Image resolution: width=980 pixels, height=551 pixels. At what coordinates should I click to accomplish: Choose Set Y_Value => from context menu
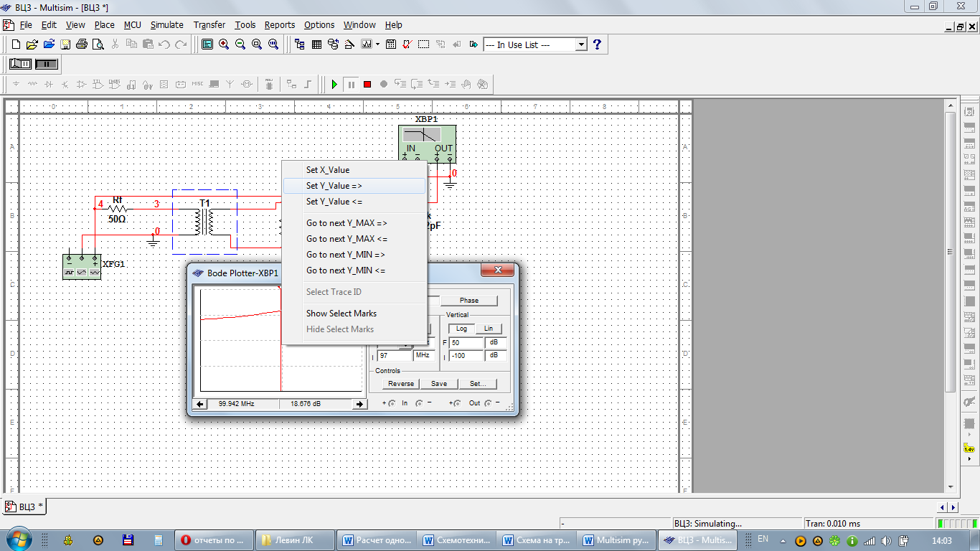coord(354,186)
